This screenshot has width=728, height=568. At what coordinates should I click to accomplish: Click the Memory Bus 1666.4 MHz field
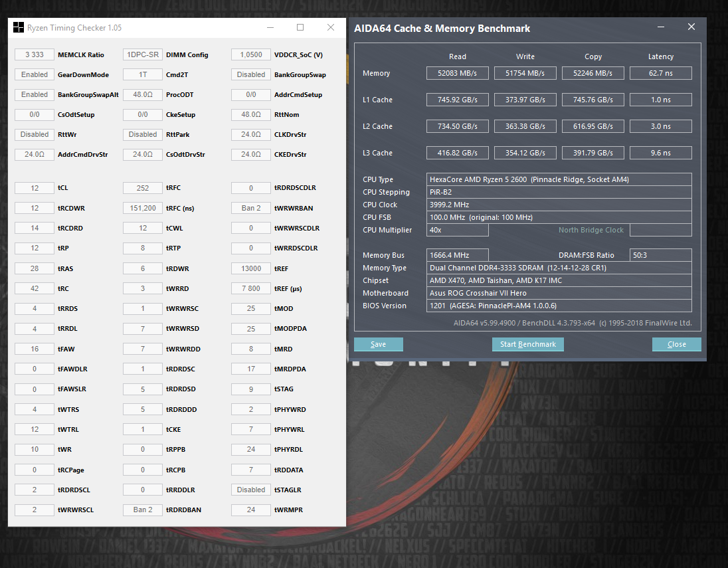(x=457, y=255)
